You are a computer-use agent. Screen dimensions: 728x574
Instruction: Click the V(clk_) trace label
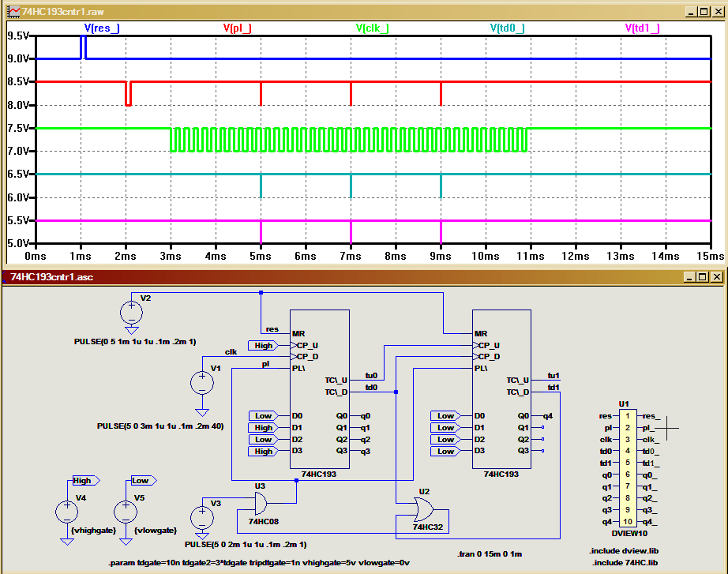373,28
